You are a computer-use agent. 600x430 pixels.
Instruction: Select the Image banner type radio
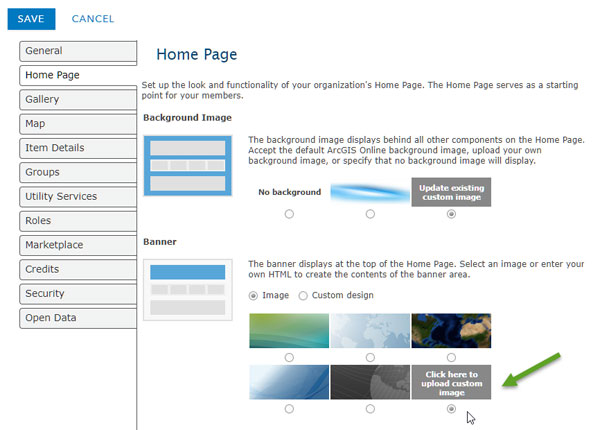(253, 296)
